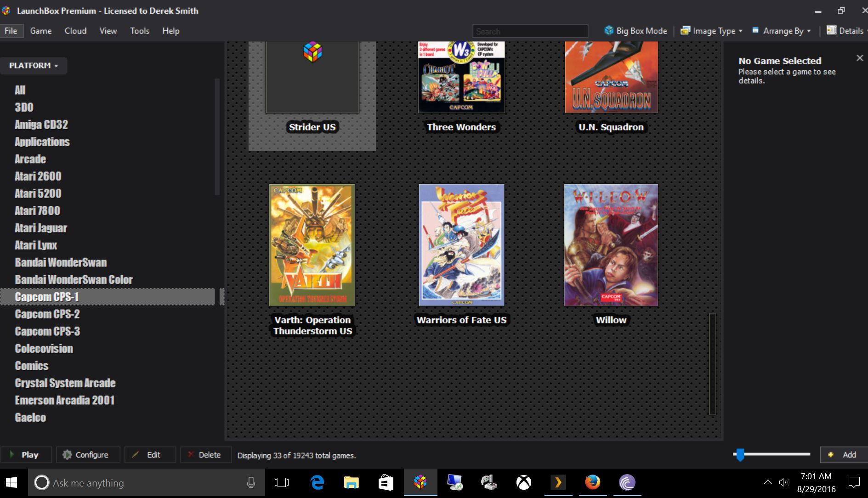Select Bandai WonderSwan Color platform

74,279
